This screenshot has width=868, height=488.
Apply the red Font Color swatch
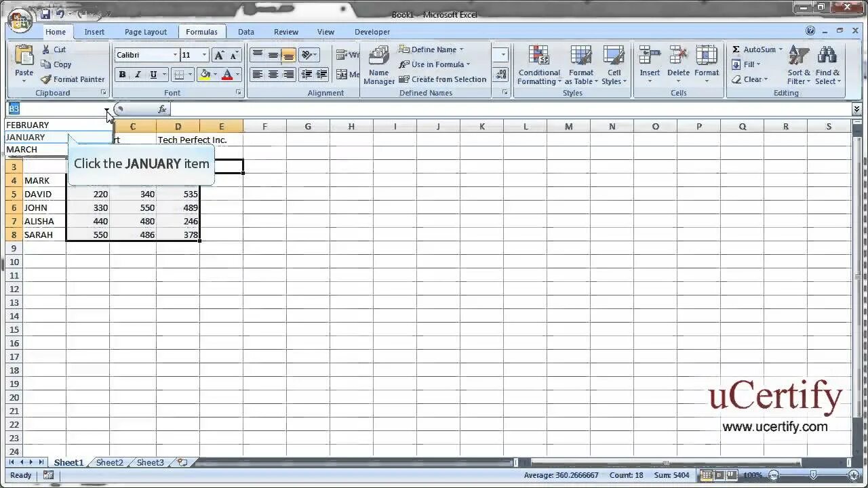[x=227, y=75]
